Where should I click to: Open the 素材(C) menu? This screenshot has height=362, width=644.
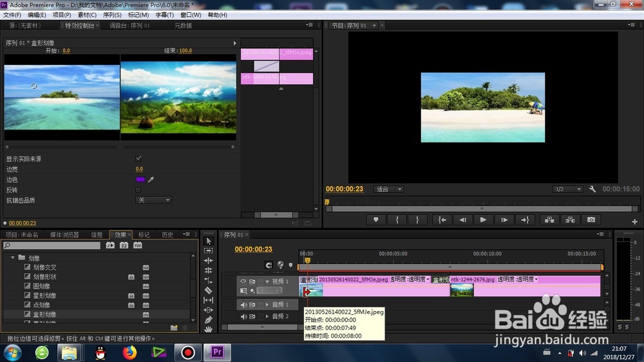87,15
